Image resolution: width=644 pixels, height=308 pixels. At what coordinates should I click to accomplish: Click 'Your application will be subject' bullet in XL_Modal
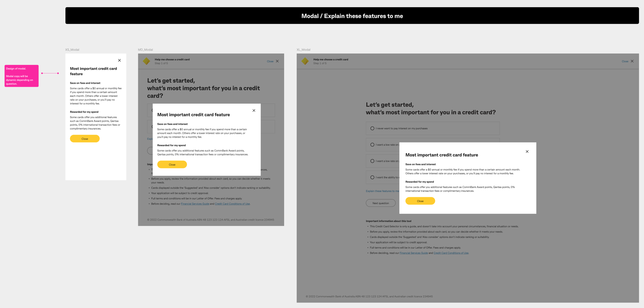pos(398,242)
